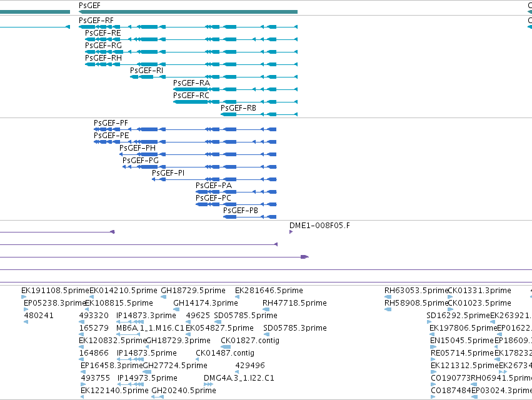Select transcript PsGEF-RA label
This screenshot has width=532, height=400.
191,83
